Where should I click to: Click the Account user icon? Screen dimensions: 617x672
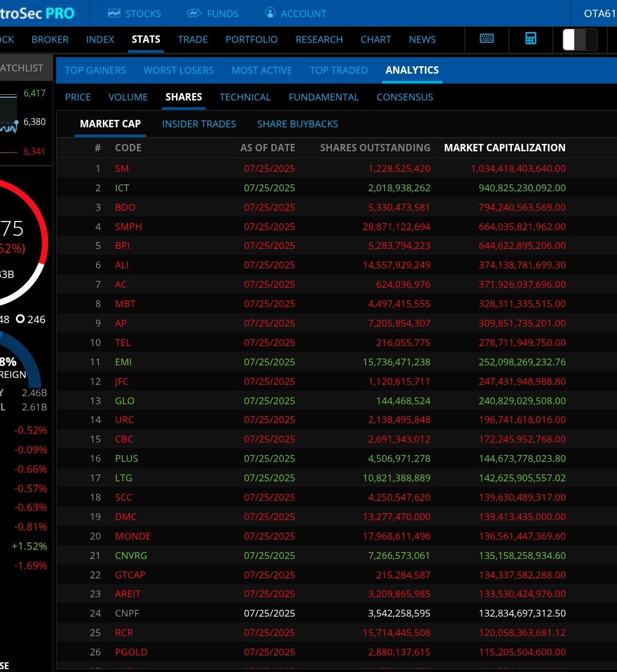(x=270, y=13)
